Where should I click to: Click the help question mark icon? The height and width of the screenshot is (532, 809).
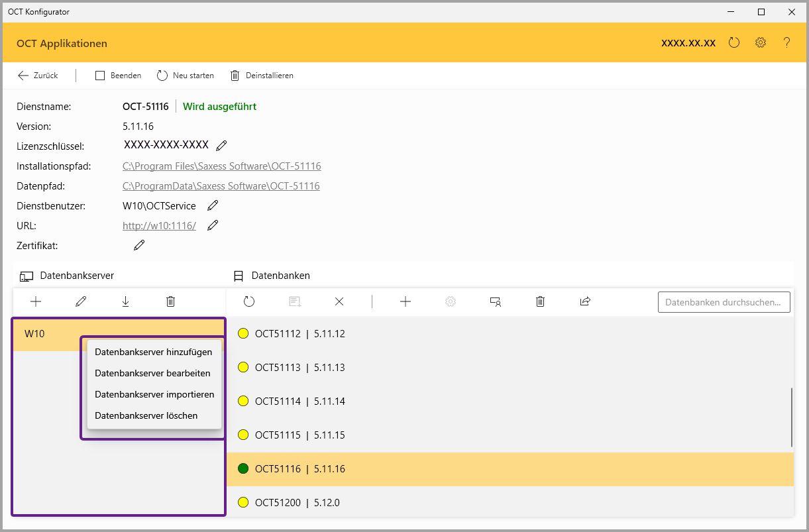tap(786, 43)
